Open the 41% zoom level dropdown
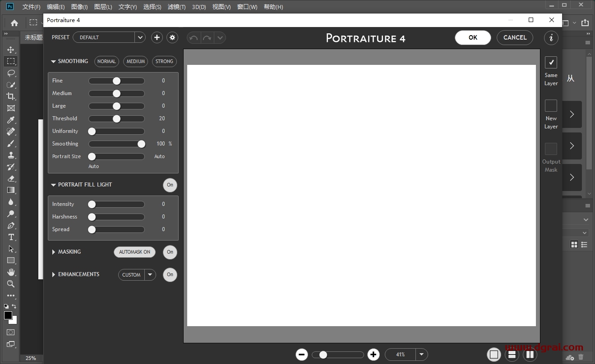595x364 pixels. point(421,355)
